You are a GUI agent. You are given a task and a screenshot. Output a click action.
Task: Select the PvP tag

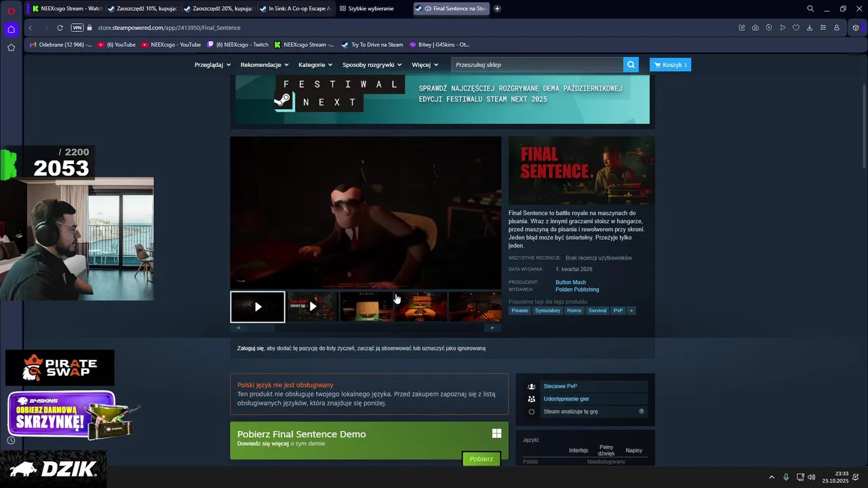618,310
